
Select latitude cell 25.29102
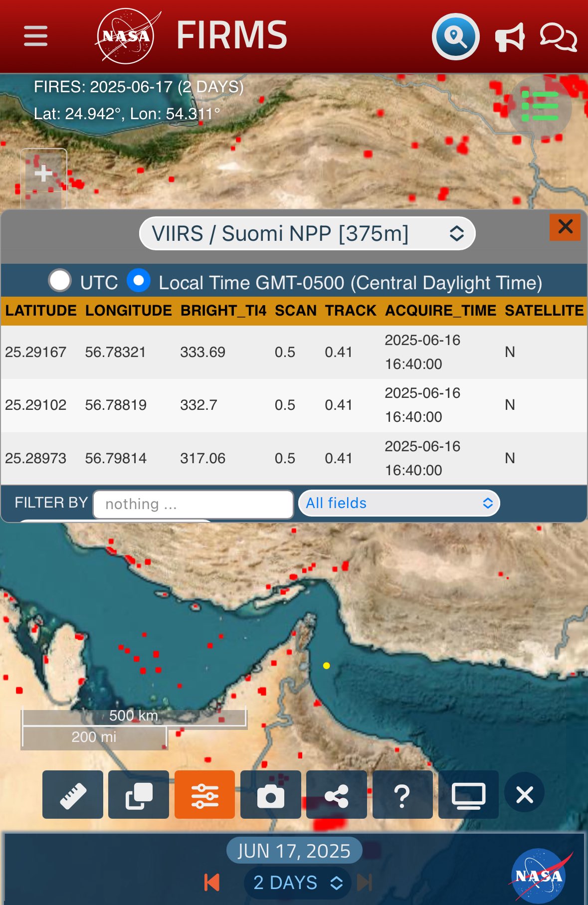36,405
